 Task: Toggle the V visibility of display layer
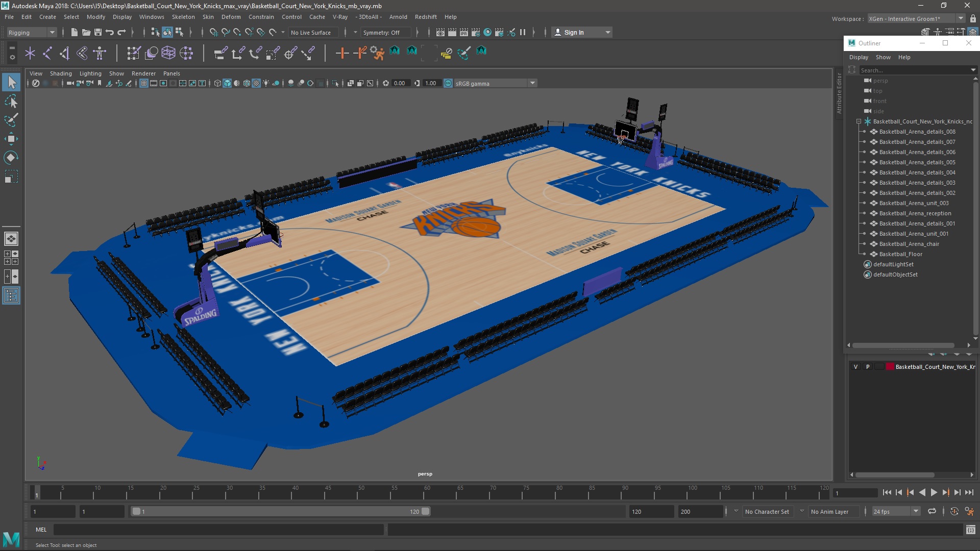856,367
